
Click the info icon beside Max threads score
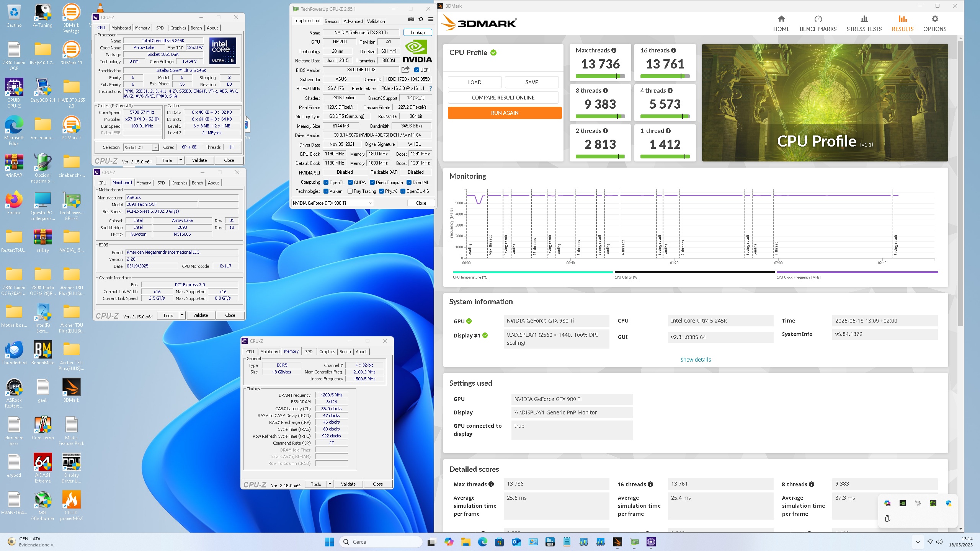tap(614, 51)
